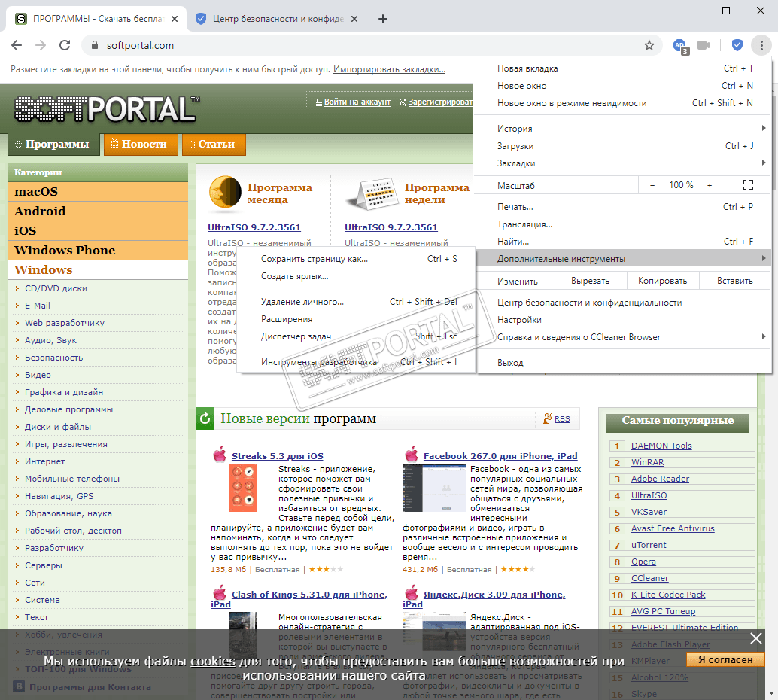
Task: Click Импортировать закладки... link
Action: click(x=389, y=69)
